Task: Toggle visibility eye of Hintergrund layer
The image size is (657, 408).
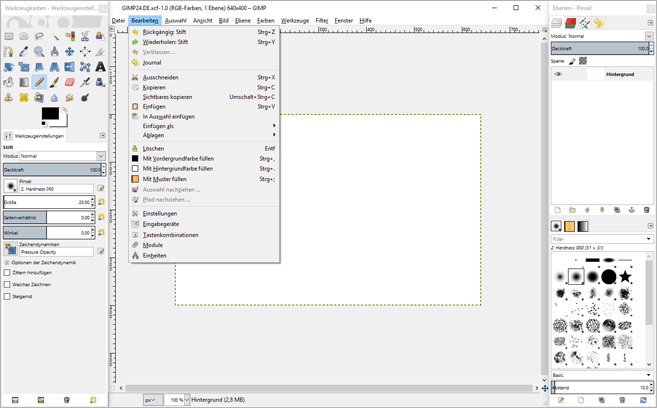Action: (x=558, y=74)
